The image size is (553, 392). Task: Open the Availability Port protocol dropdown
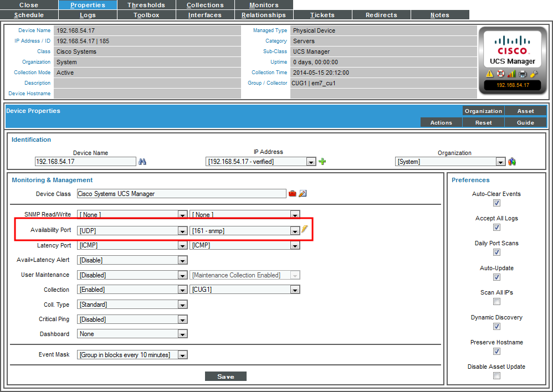point(183,230)
